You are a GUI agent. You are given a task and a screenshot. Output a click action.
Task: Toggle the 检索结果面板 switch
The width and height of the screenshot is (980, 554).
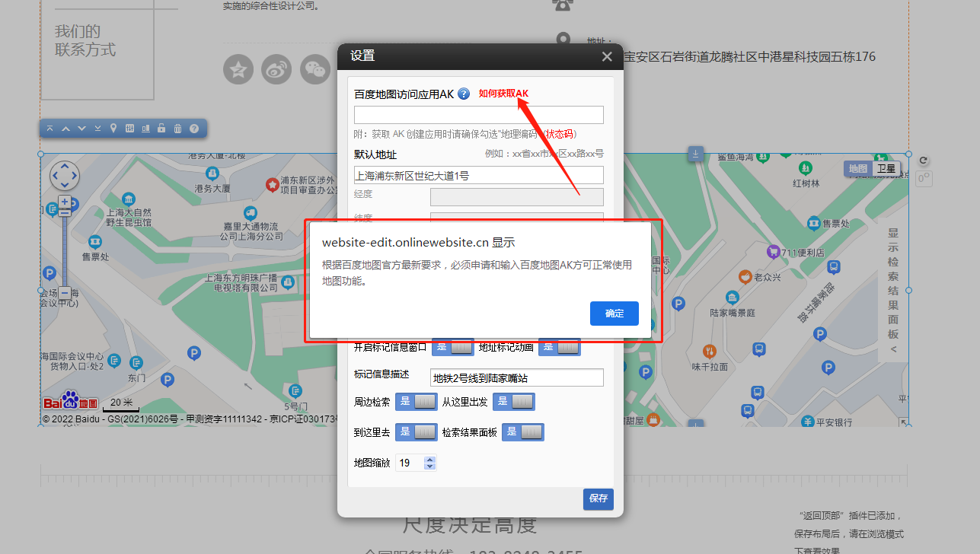[523, 432]
